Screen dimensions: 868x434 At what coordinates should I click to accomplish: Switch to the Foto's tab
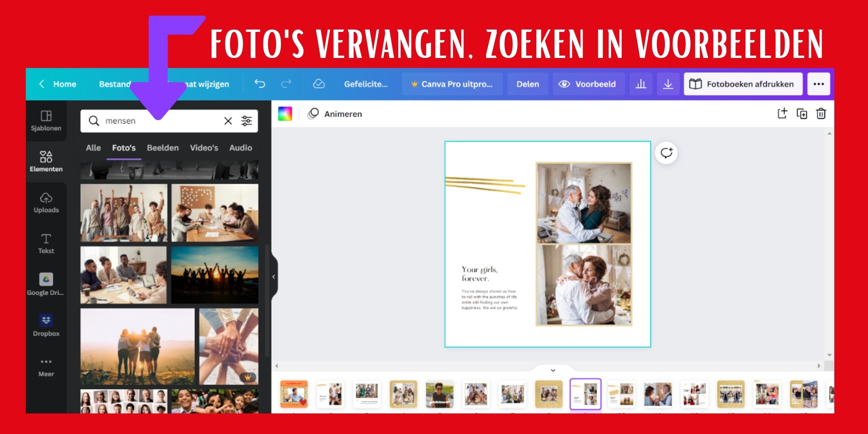point(124,148)
